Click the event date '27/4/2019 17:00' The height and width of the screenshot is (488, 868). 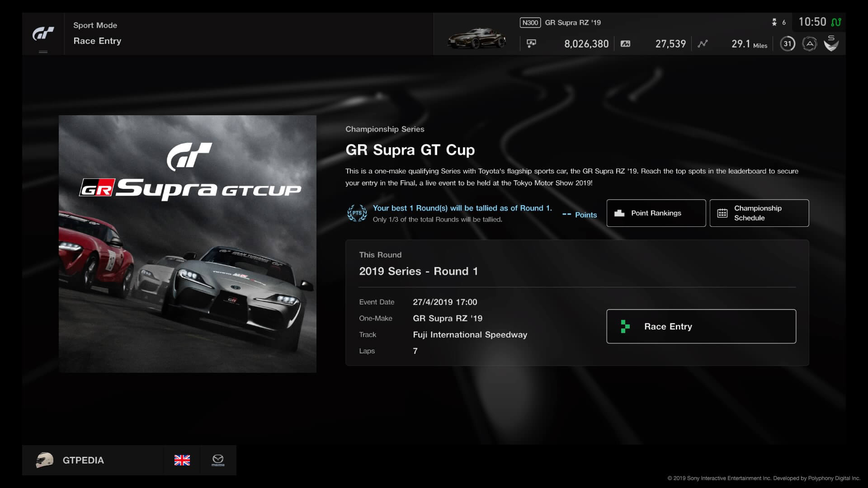[x=445, y=302]
